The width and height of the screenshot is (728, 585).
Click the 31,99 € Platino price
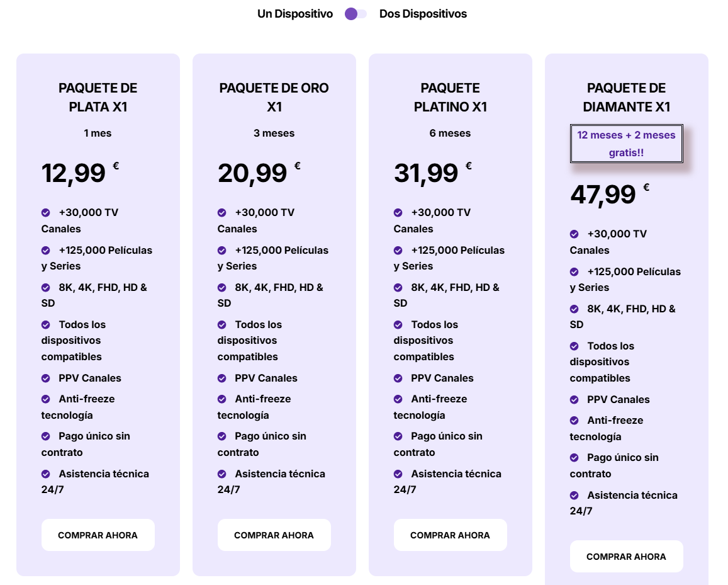427,173
